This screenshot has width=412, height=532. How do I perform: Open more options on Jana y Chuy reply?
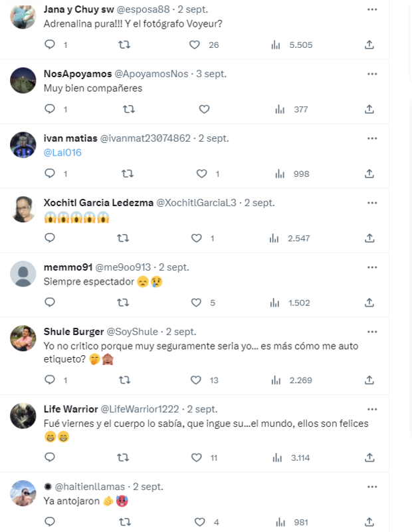point(371,9)
